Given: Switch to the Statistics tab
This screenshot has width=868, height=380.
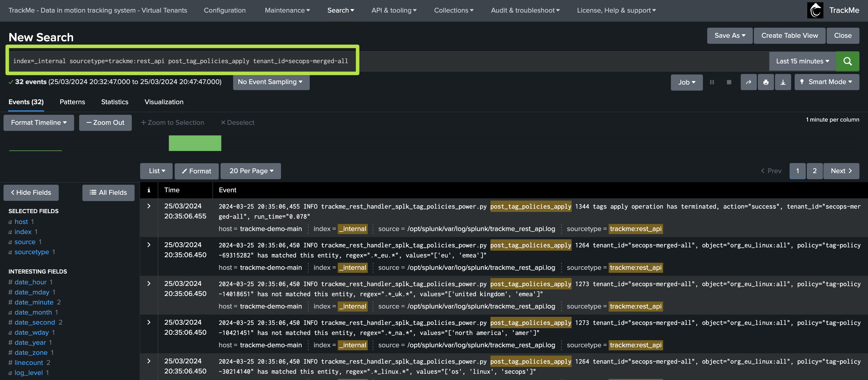Looking at the screenshot, I should (115, 102).
